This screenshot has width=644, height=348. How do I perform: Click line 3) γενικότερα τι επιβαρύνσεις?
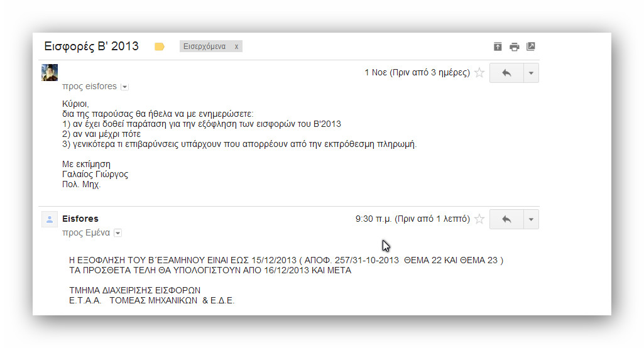pos(239,144)
